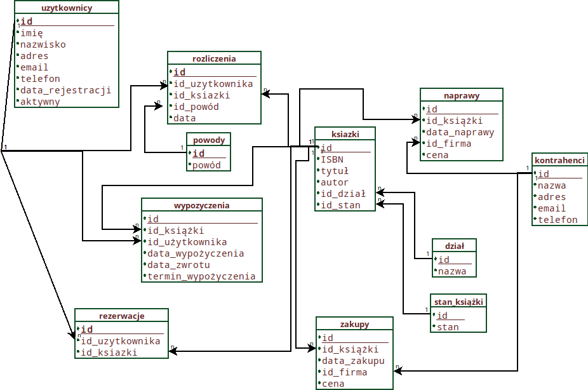Select id_firma field in zakupy table
Image resolution: width=588 pixels, height=390 pixels.
click(345, 372)
